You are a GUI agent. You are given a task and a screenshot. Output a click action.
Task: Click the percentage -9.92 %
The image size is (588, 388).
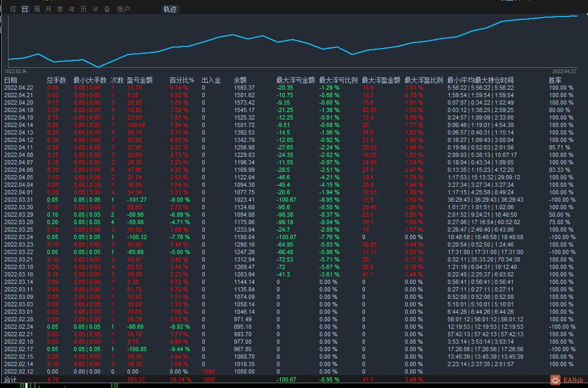[x=179, y=327]
